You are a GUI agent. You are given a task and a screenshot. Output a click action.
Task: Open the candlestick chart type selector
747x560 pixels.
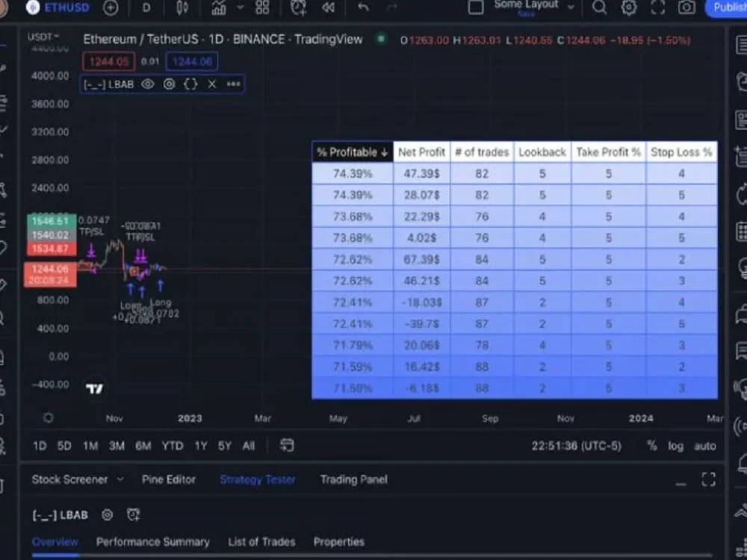182,7
